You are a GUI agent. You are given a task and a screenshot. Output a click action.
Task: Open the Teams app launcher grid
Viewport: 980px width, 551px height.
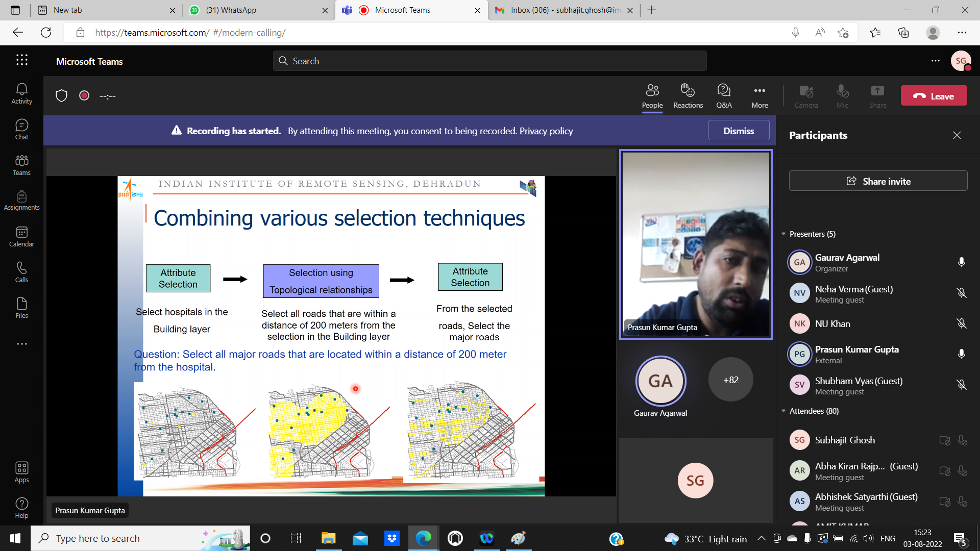[x=21, y=60]
